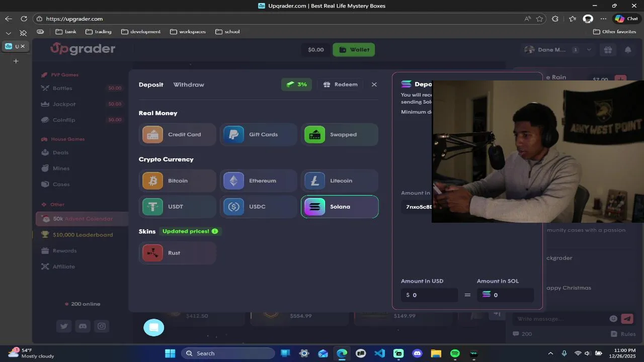Open the live support chat bubble

(154, 327)
